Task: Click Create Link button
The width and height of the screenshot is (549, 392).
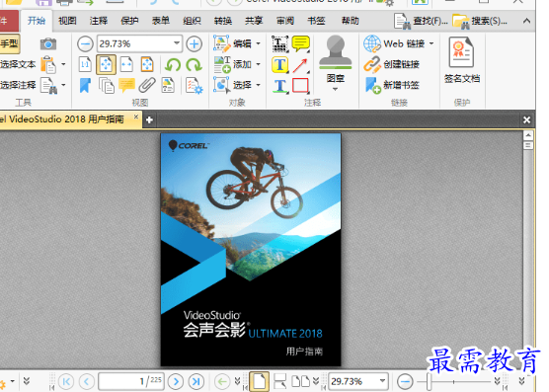Action: pyautogui.click(x=391, y=64)
